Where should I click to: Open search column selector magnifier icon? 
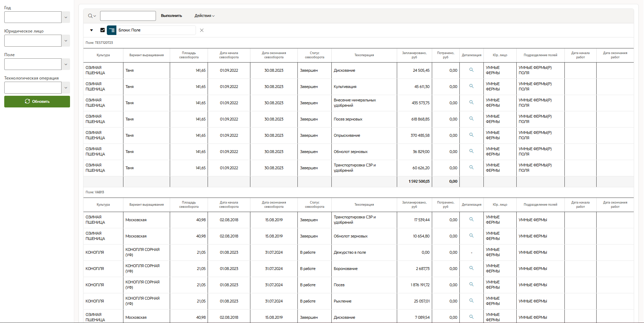click(92, 16)
